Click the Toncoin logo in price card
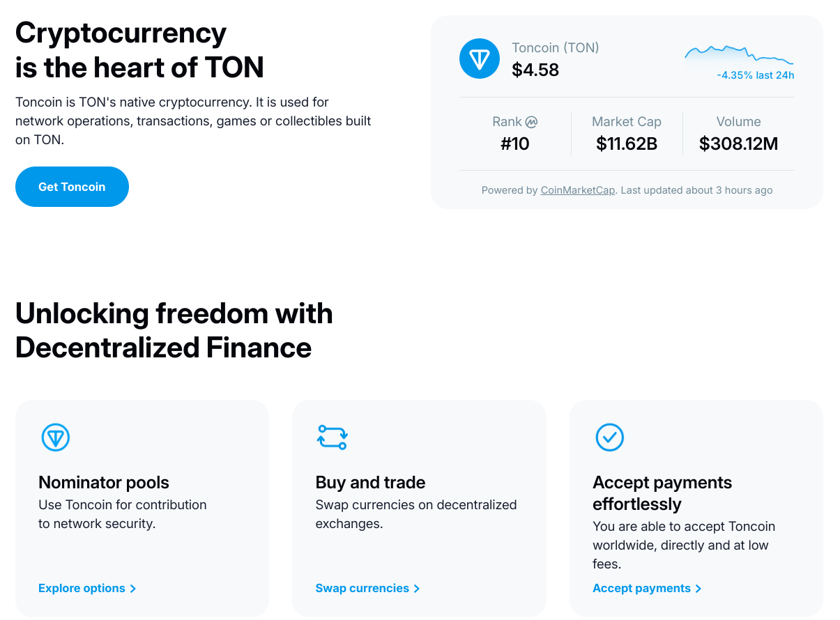Viewport: 840px width, 620px height. 479,59
